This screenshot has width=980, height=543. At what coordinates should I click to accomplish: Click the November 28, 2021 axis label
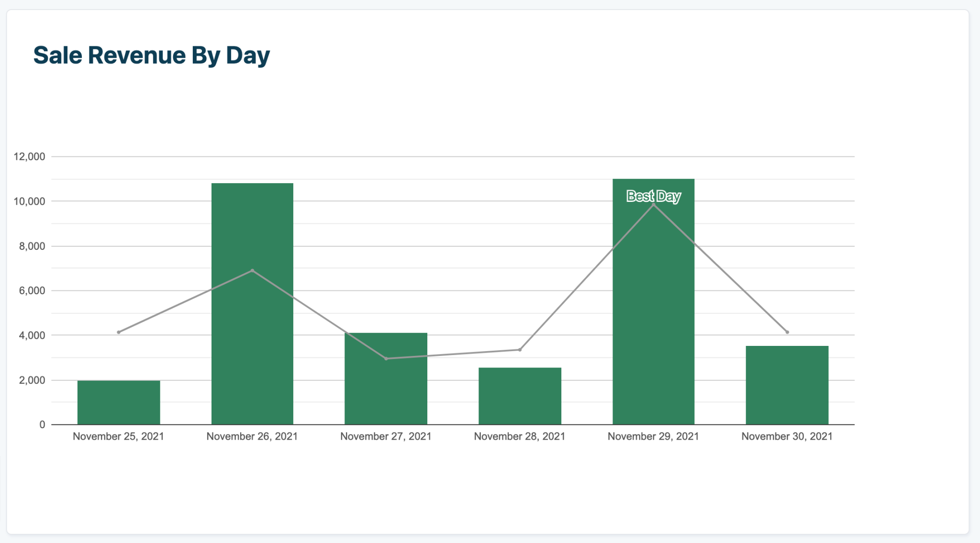(x=519, y=436)
